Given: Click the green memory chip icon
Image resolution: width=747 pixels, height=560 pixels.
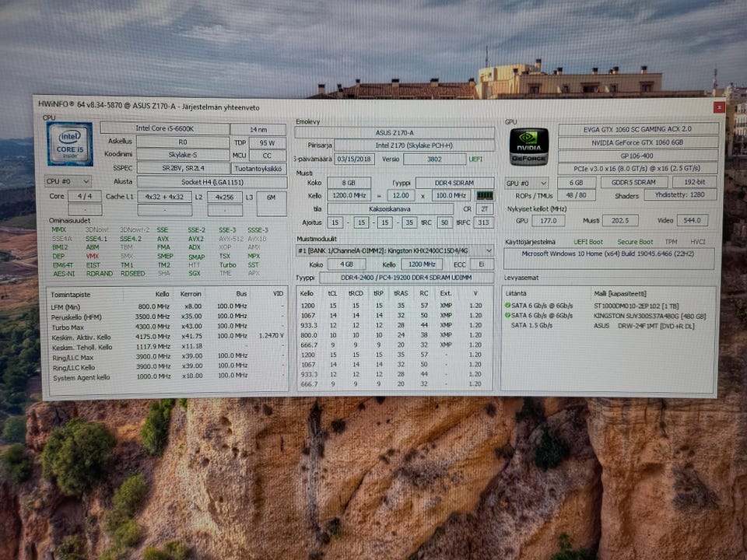Looking at the screenshot, I should (485, 195).
